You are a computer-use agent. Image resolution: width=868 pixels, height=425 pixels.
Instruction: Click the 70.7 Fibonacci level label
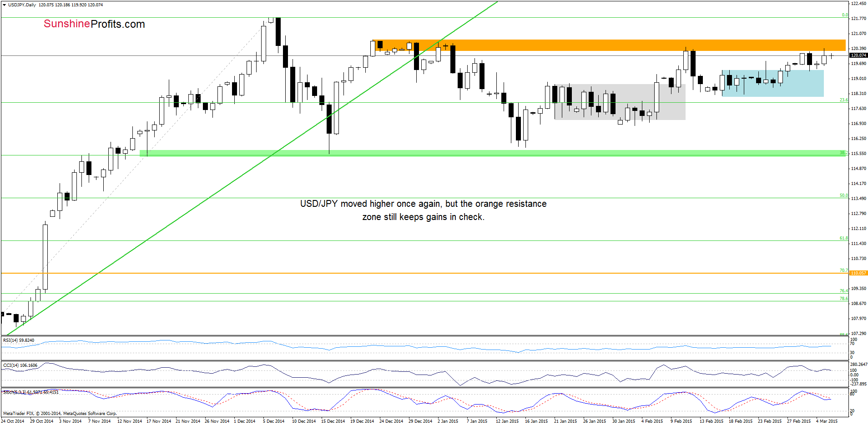(843, 270)
